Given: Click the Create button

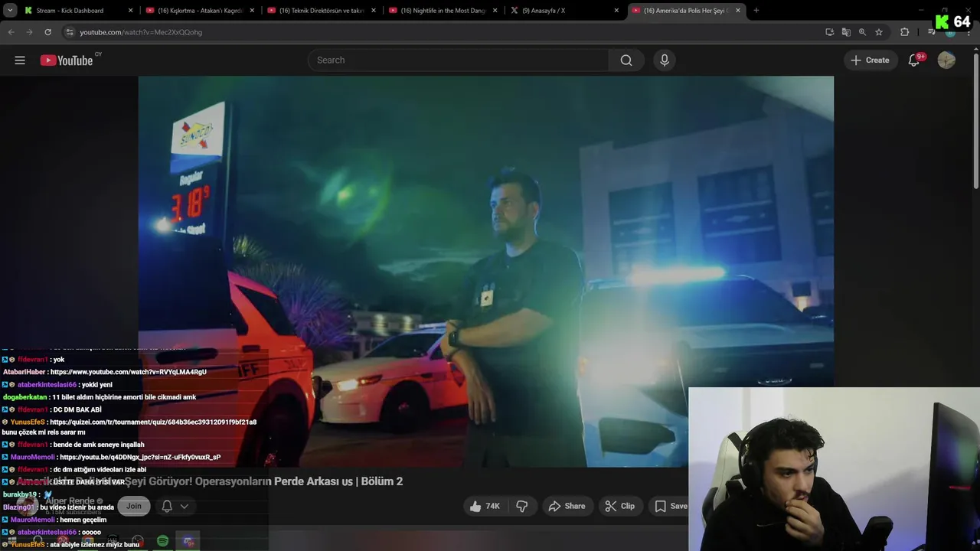Looking at the screenshot, I should pos(871,60).
